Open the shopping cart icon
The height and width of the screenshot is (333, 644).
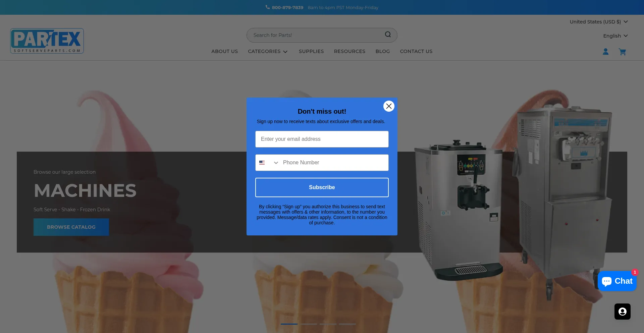click(622, 52)
